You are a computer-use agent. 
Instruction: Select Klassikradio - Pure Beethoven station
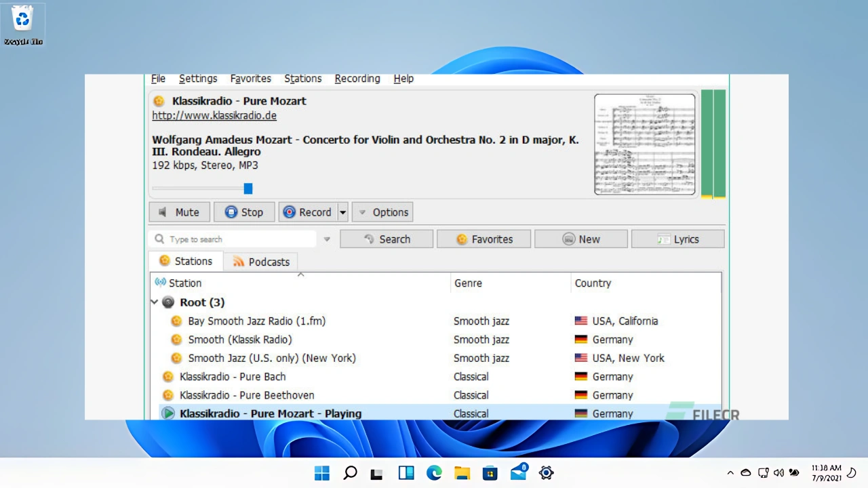tap(247, 395)
